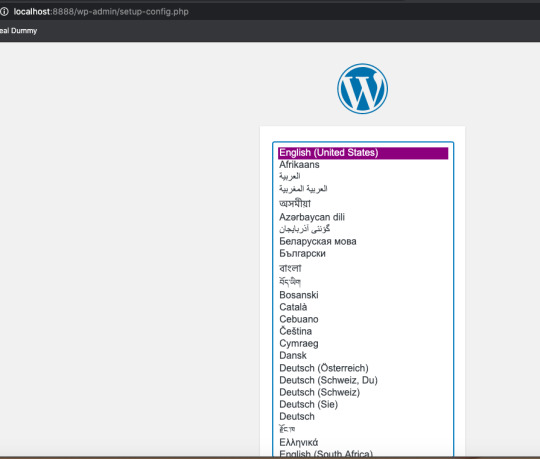Open the Dummy bookmark in bookmarks bar
Viewport: 540px width, 459px height.
pyautogui.click(x=19, y=31)
